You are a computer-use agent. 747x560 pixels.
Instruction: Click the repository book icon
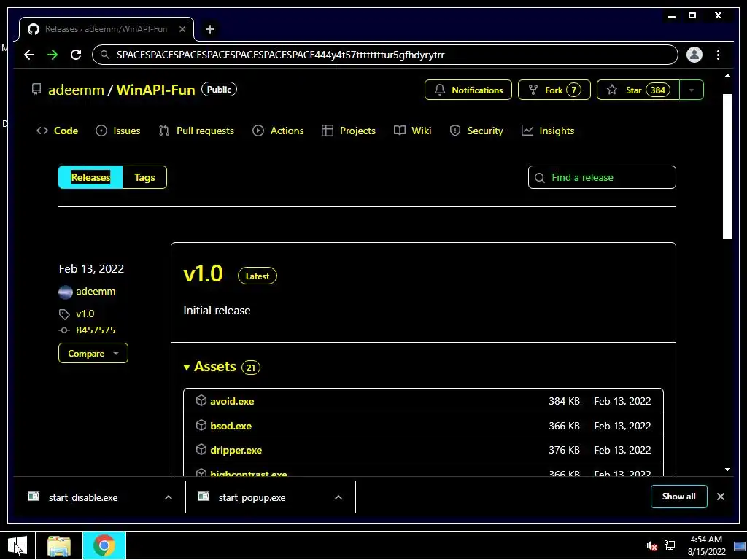[x=36, y=90]
